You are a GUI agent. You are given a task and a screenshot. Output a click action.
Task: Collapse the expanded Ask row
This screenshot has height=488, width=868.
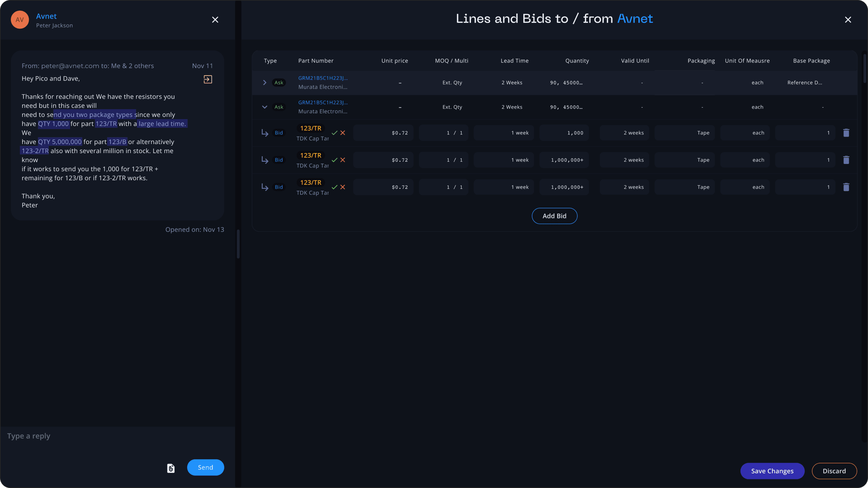point(264,107)
